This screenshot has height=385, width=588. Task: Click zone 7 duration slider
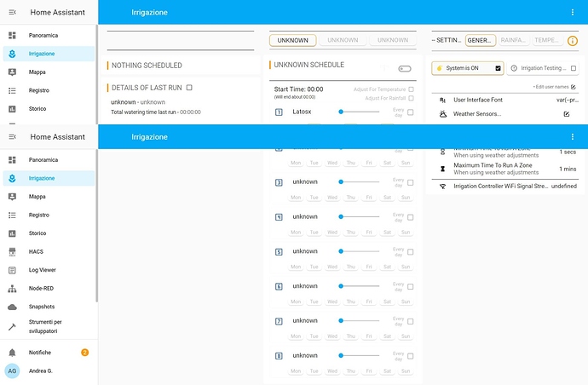[360, 321]
